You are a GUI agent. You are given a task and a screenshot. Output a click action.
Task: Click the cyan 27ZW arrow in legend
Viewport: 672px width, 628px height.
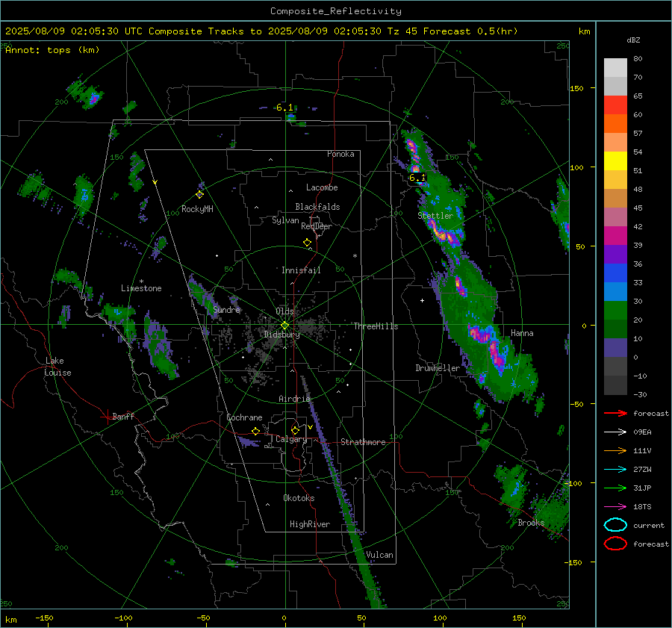(x=615, y=470)
